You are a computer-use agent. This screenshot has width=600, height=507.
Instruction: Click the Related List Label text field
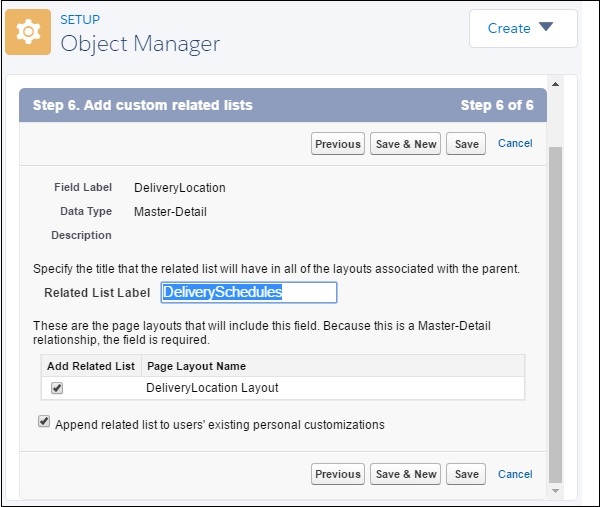click(x=249, y=292)
